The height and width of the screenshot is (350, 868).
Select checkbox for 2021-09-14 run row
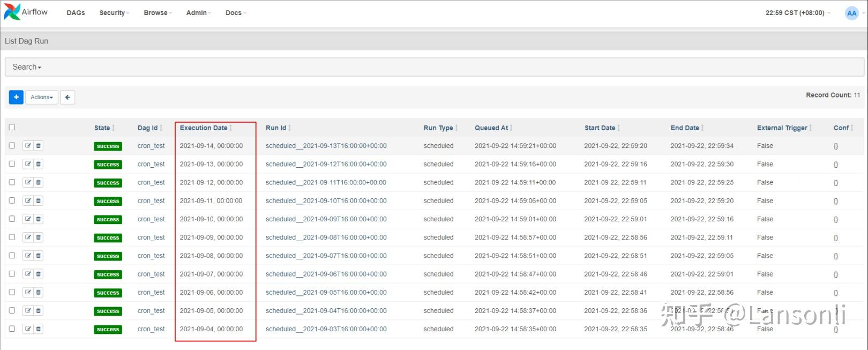point(12,145)
